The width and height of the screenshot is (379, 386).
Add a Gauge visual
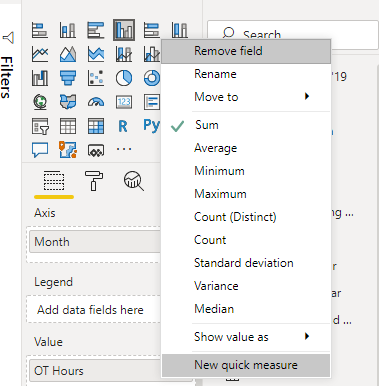click(96, 102)
